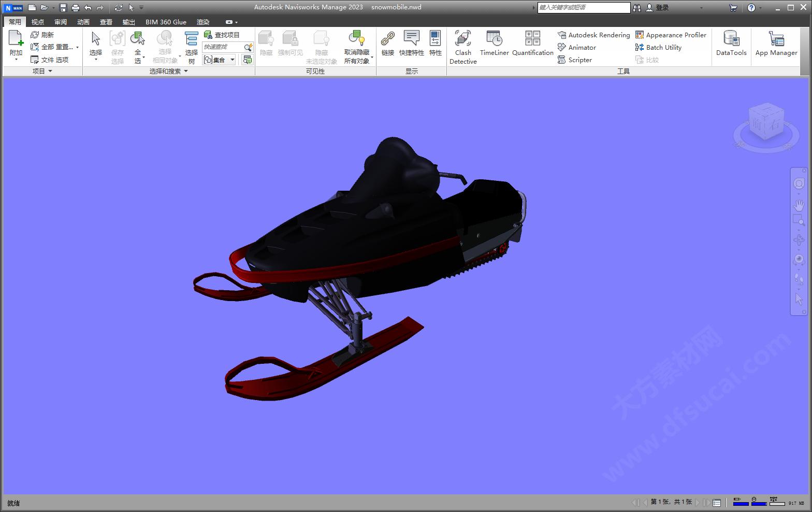Click the quick access Refresh icon

(119, 8)
